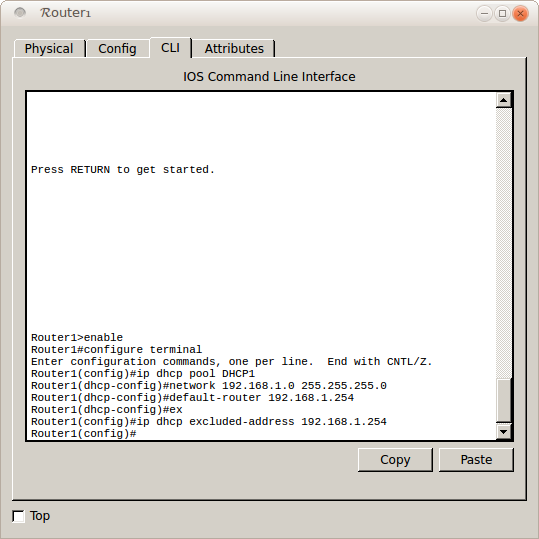Switch to the Physical tab
Image resolution: width=539 pixels, height=539 pixels.
(49, 48)
